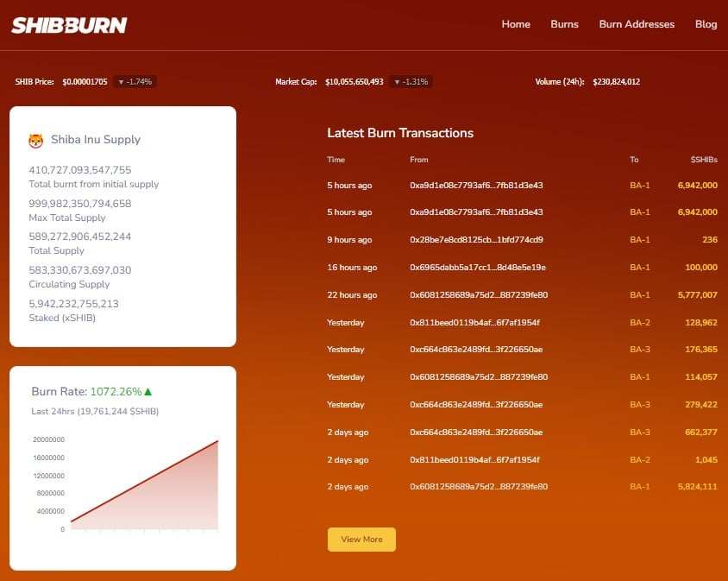728x581 pixels.
Task: Click BA-3 in the 662,377 SHIB row
Action: [x=639, y=432]
